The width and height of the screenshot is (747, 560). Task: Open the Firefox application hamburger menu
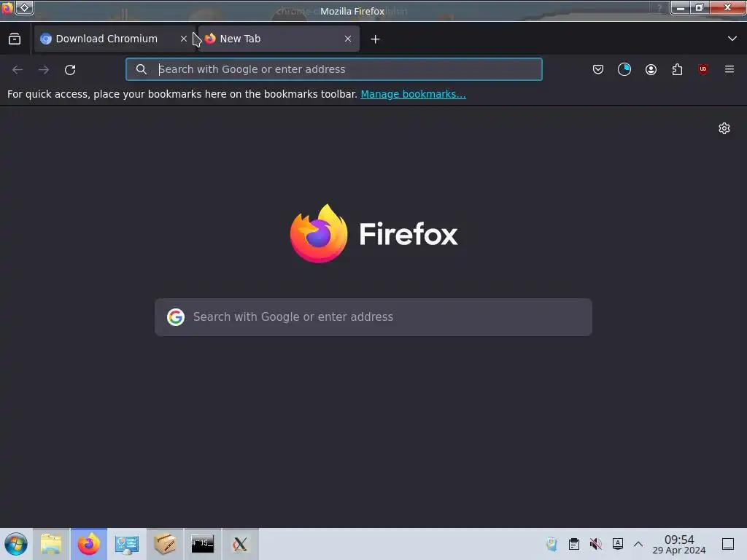point(729,69)
